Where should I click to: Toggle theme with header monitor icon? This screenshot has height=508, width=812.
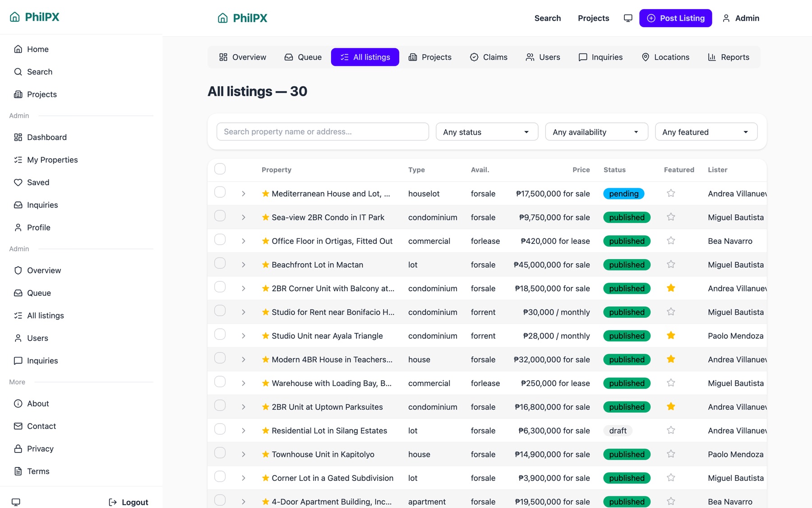click(627, 18)
